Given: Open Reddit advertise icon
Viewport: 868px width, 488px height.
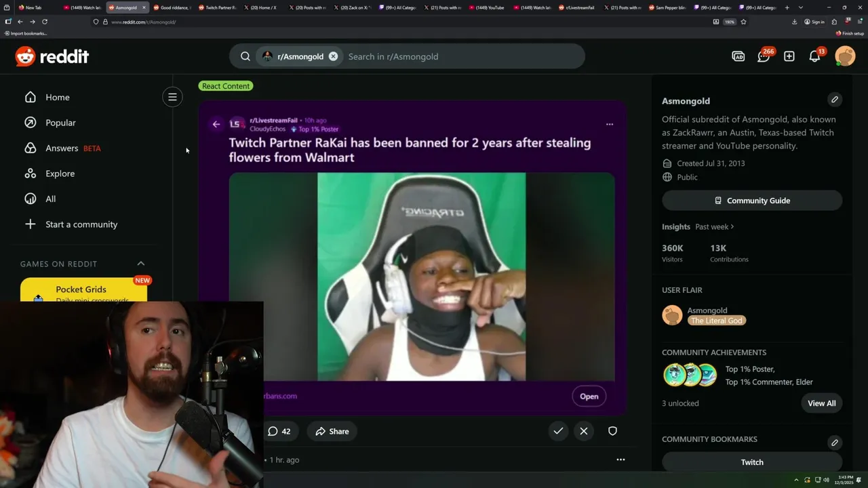Looking at the screenshot, I should [x=738, y=56].
